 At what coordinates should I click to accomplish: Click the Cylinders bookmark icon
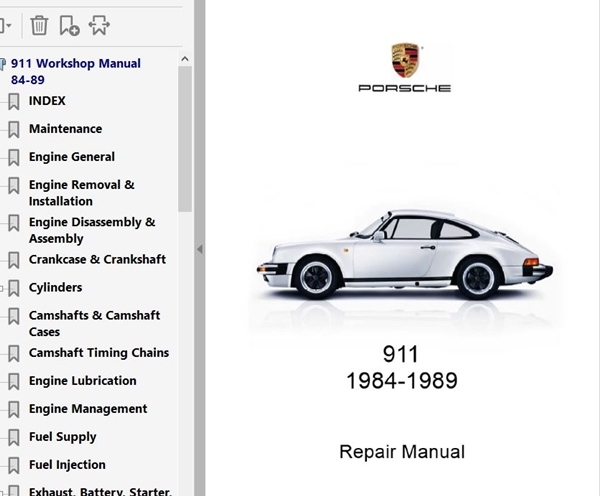click(14, 288)
